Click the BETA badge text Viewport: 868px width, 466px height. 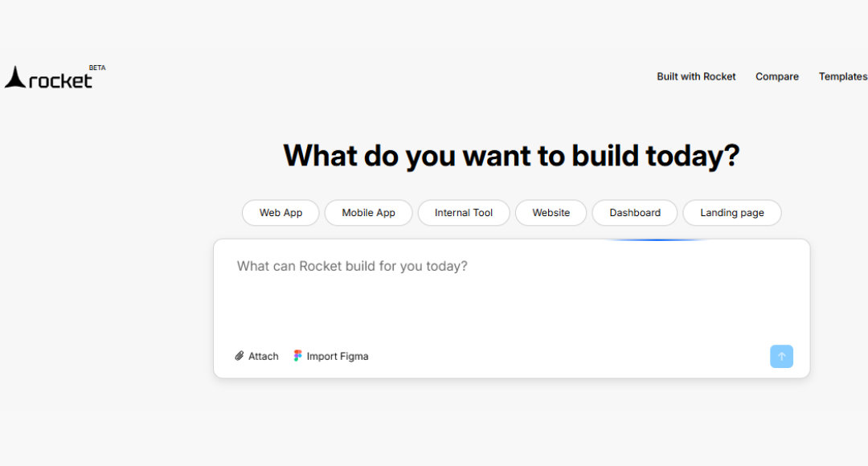point(97,67)
